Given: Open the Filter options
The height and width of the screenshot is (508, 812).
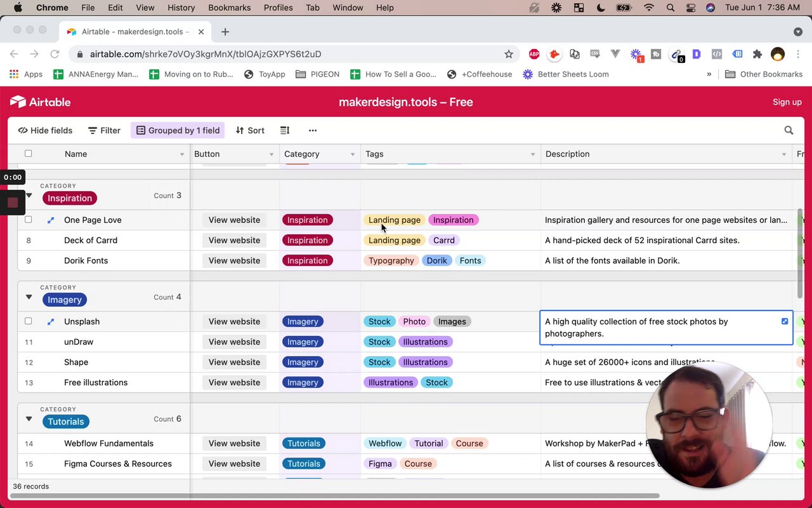Looking at the screenshot, I should (104, 130).
